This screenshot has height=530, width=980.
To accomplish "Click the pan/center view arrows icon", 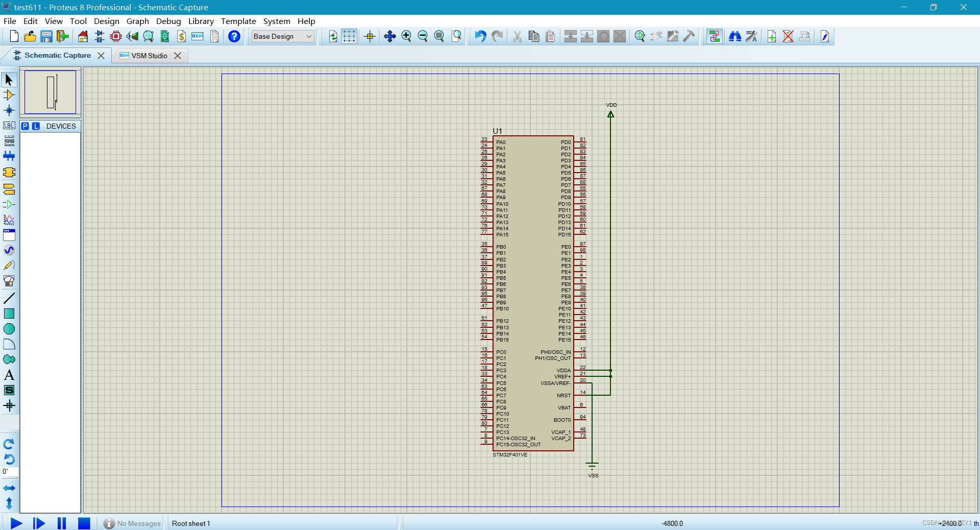I will point(390,36).
